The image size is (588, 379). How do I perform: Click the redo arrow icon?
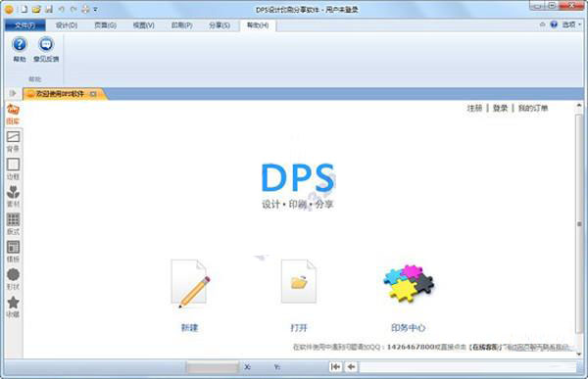click(x=73, y=10)
